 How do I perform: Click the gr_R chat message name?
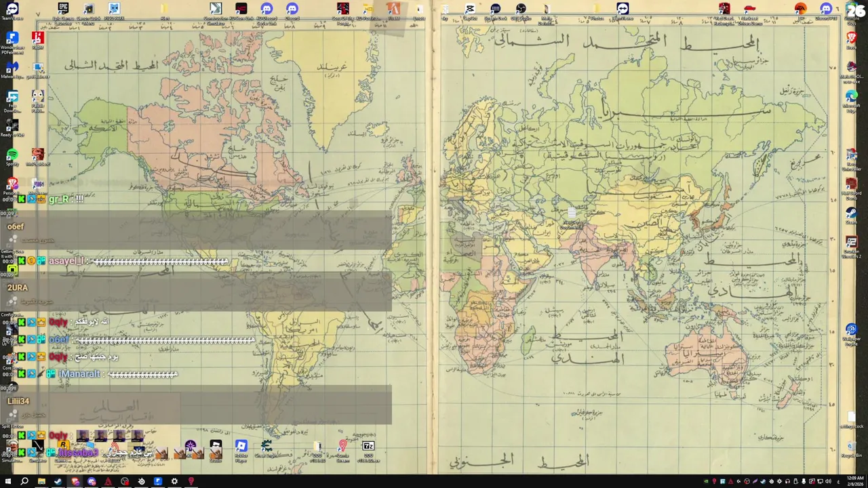pos(59,199)
